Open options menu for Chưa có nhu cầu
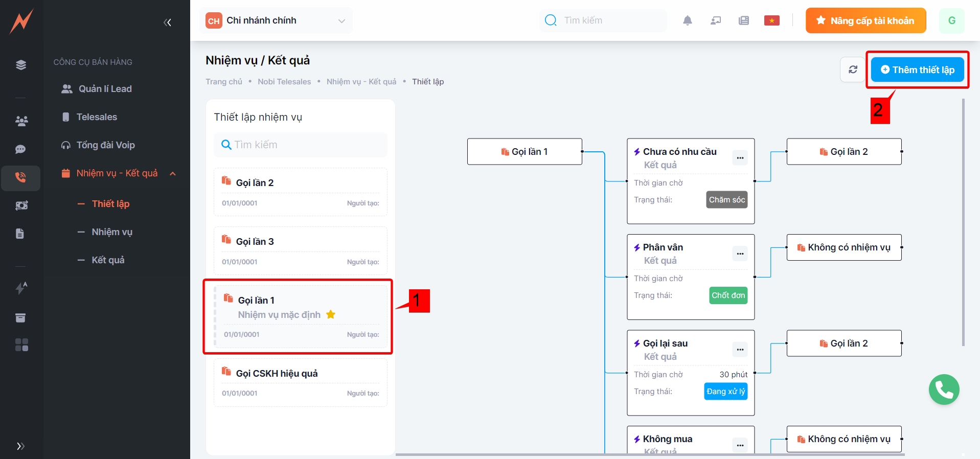Screen dimensions: 980x459 pos(740,158)
